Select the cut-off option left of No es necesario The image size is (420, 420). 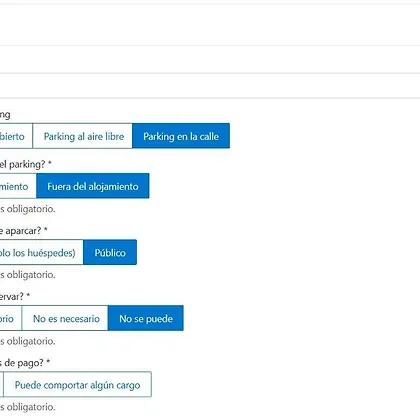[x=11, y=318]
